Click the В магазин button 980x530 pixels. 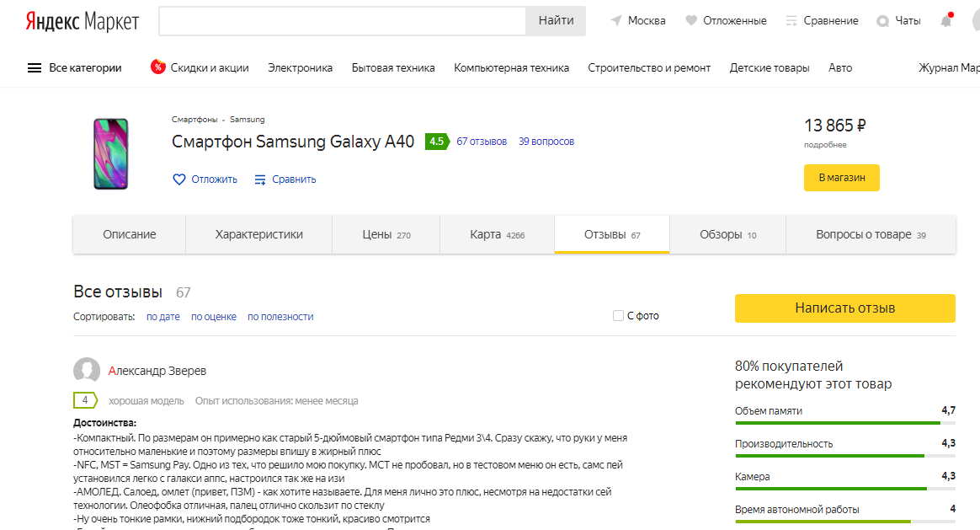pyautogui.click(x=841, y=178)
